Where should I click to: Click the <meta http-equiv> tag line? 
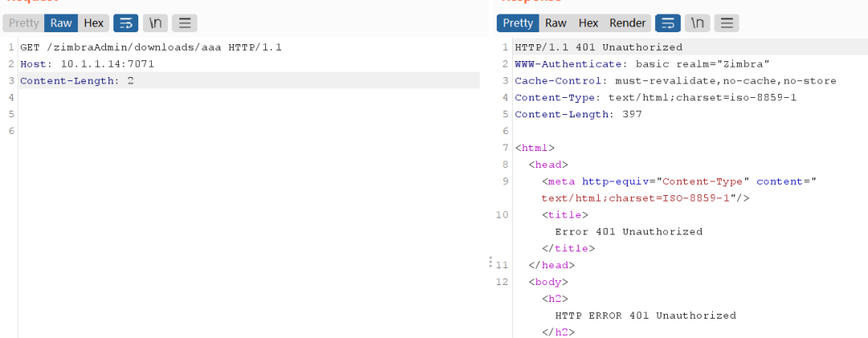point(679,181)
